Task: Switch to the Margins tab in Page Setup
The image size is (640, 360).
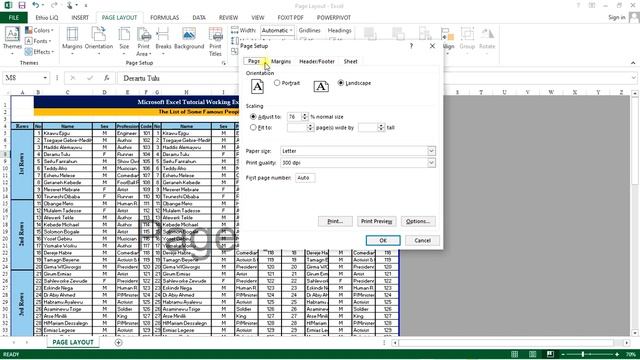Action: (281, 61)
